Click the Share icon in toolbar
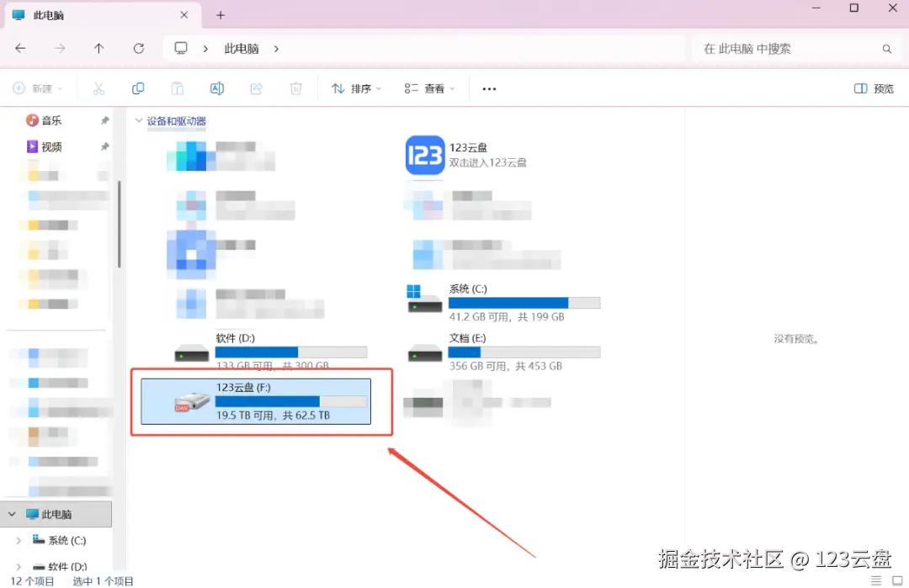 [256, 88]
